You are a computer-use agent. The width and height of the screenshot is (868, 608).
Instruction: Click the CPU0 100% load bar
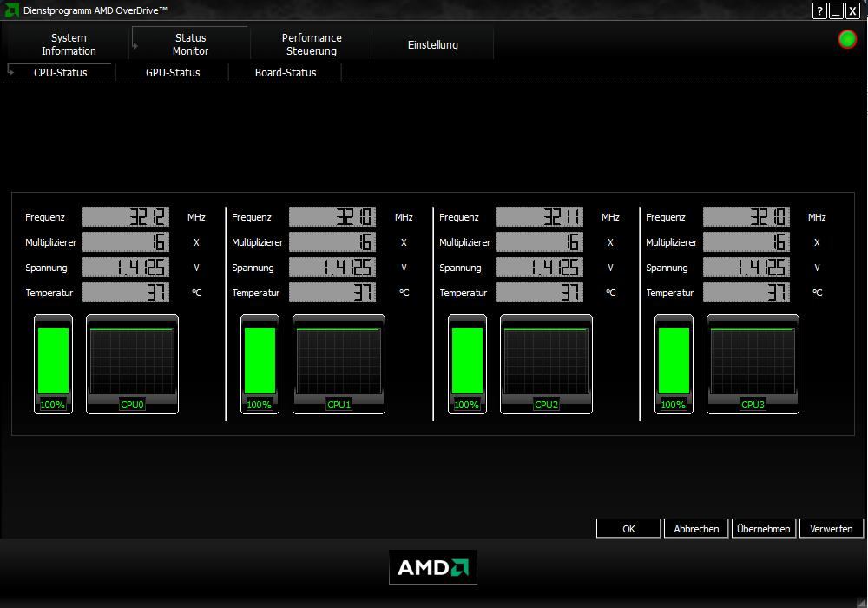[x=53, y=364]
